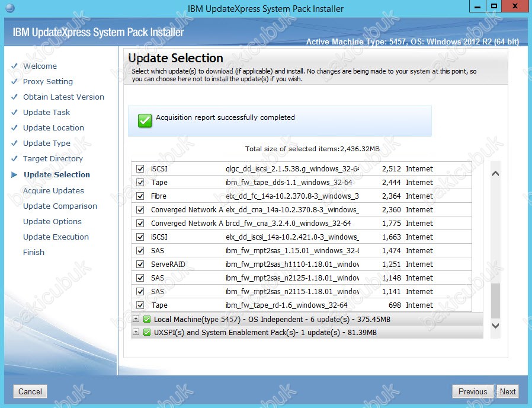The height and width of the screenshot is (408, 532).
Task: Open the Acquire Updates step
Action: (x=53, y=190)
